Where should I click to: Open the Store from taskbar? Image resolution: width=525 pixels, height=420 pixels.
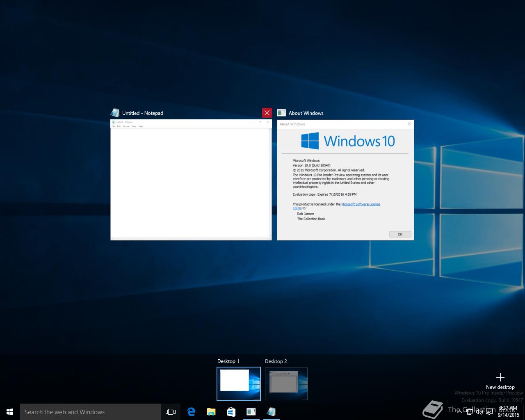231,412
